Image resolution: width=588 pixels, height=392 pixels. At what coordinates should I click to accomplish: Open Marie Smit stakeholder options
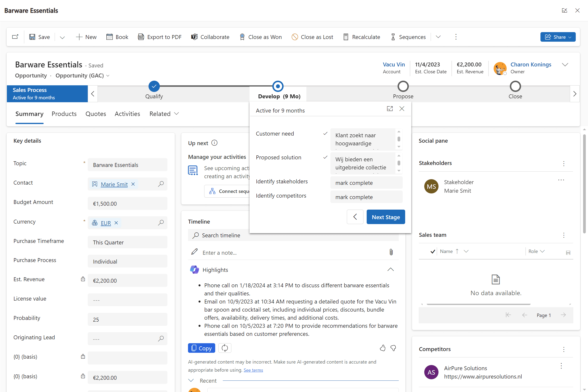pos(561,180)
